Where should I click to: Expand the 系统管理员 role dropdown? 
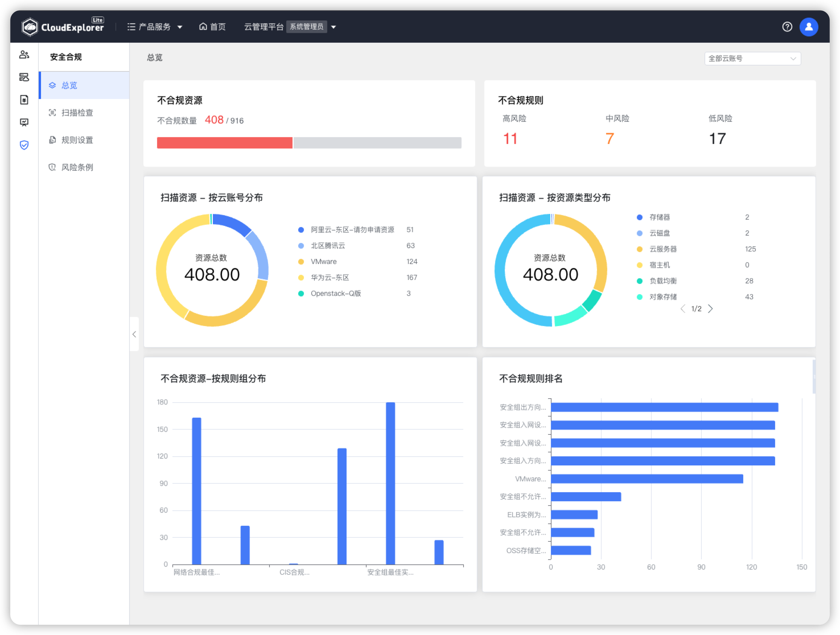click(333, 27)
